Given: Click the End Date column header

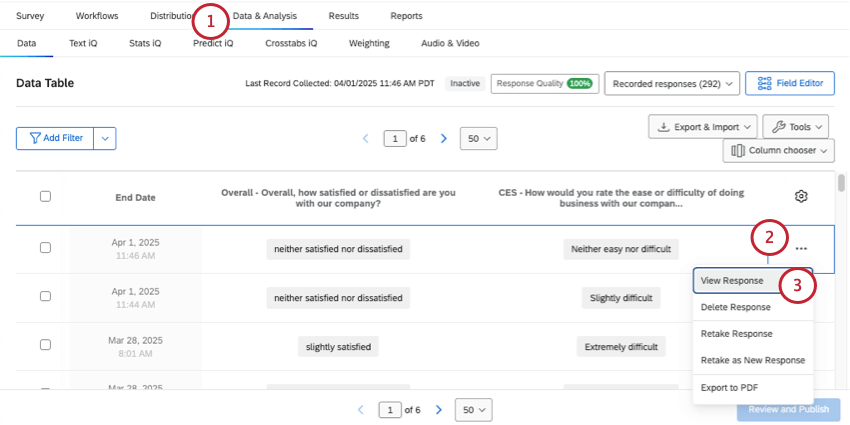Looking at the screenshot, I should point(135,198).
